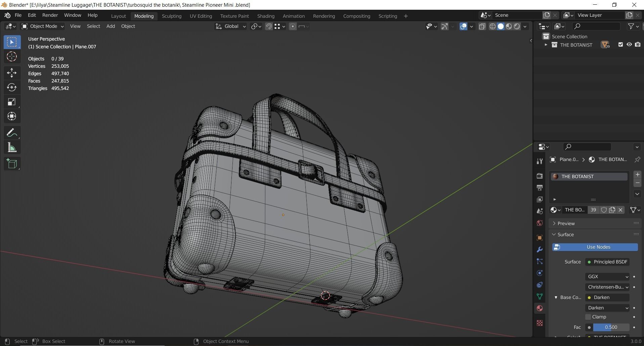Activate the Scale tool
This screenshot has height=346, width=644.
[12, 102]
